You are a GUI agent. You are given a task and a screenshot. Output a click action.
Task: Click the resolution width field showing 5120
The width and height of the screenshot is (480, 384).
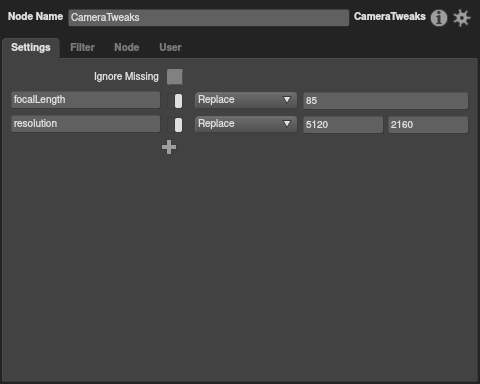(x=343, y=125)
